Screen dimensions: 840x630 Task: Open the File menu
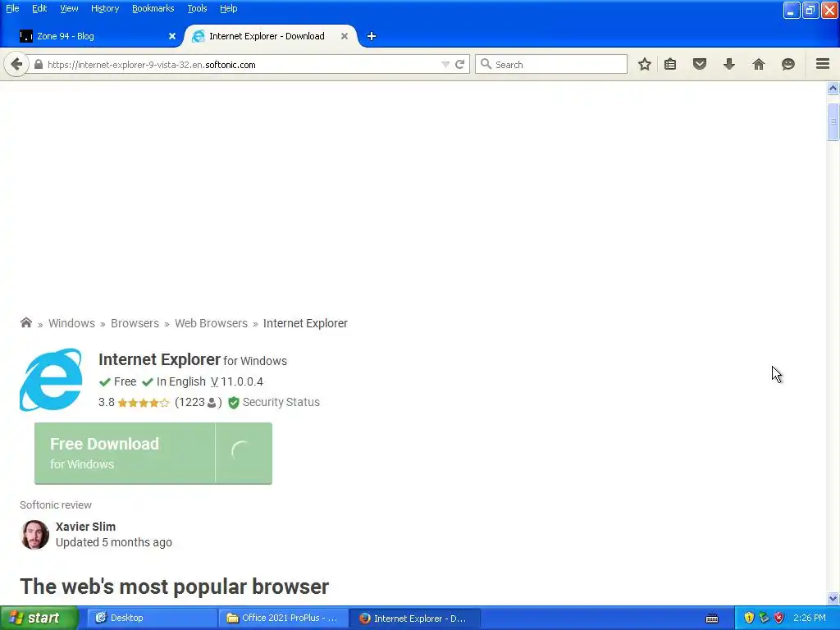click(12, 8)
